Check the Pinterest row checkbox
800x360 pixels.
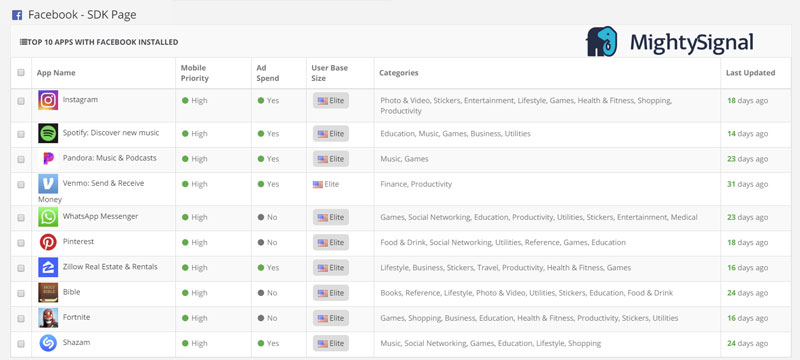[x=21, y=243]
